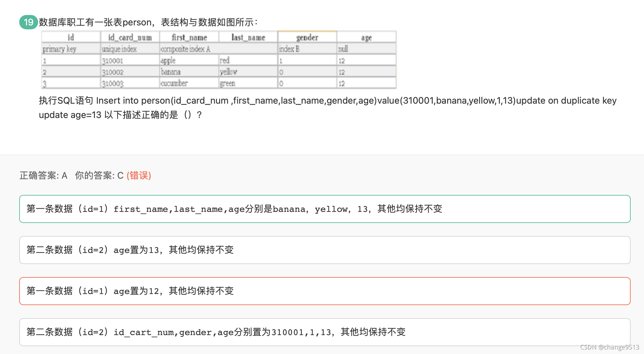Click the age column header in table

pos(366,37)
